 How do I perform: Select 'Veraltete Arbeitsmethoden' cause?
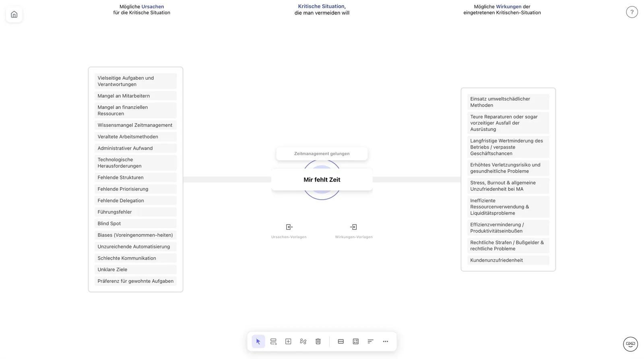[x=136, y=137]
